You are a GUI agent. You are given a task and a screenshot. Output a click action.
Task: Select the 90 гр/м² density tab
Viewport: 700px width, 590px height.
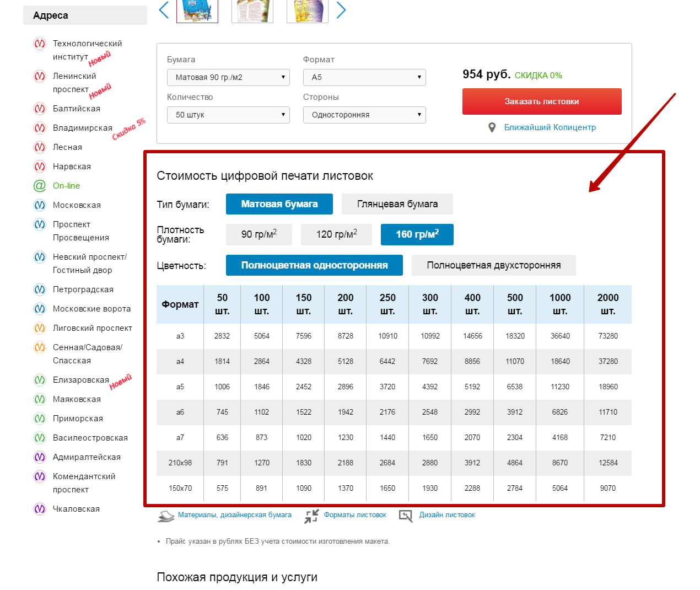click(x=259, y=234)
